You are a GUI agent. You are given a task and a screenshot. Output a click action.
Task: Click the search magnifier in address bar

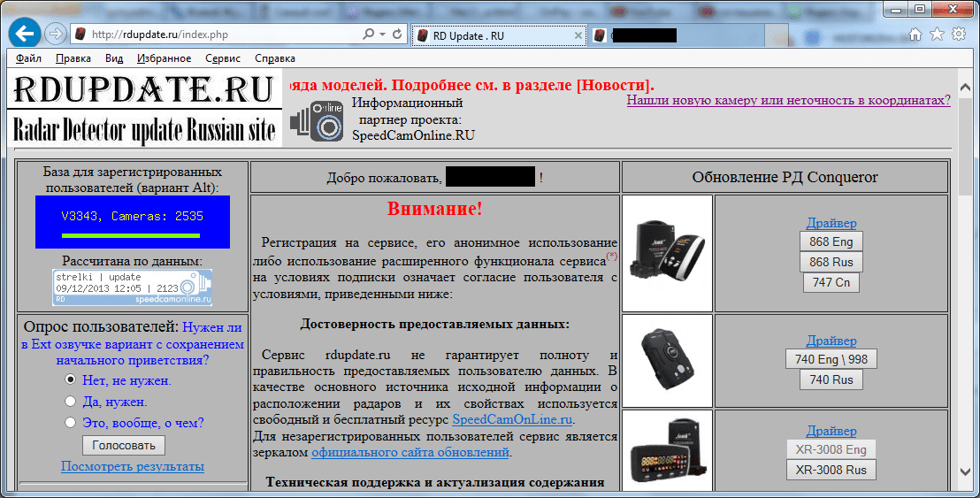click(x=368, y=34)
